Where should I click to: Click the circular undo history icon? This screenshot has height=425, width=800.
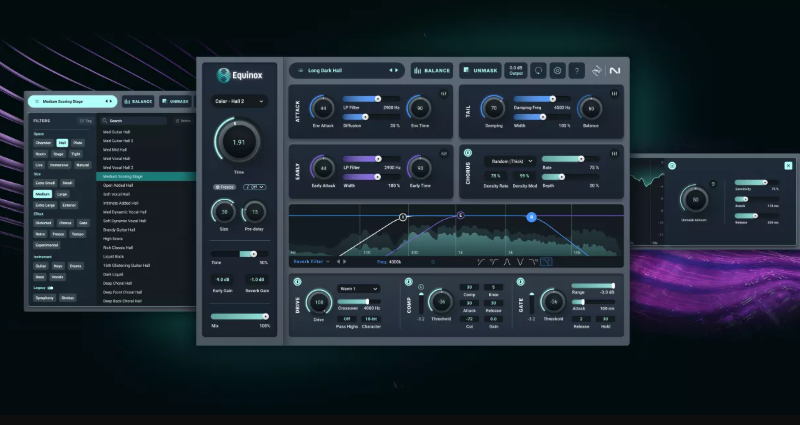[538, 70]
